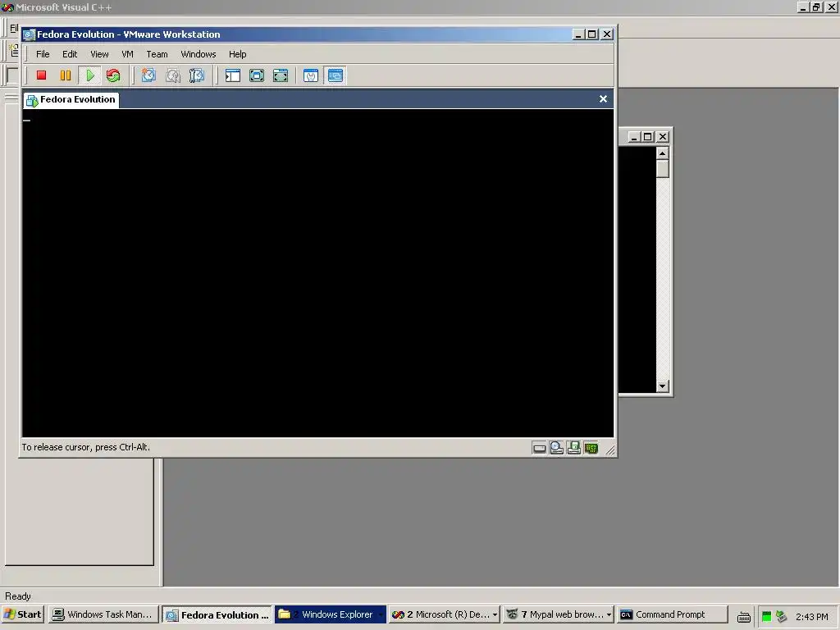
Task: Open the Start menu
Action: click(x=22, y=614)
